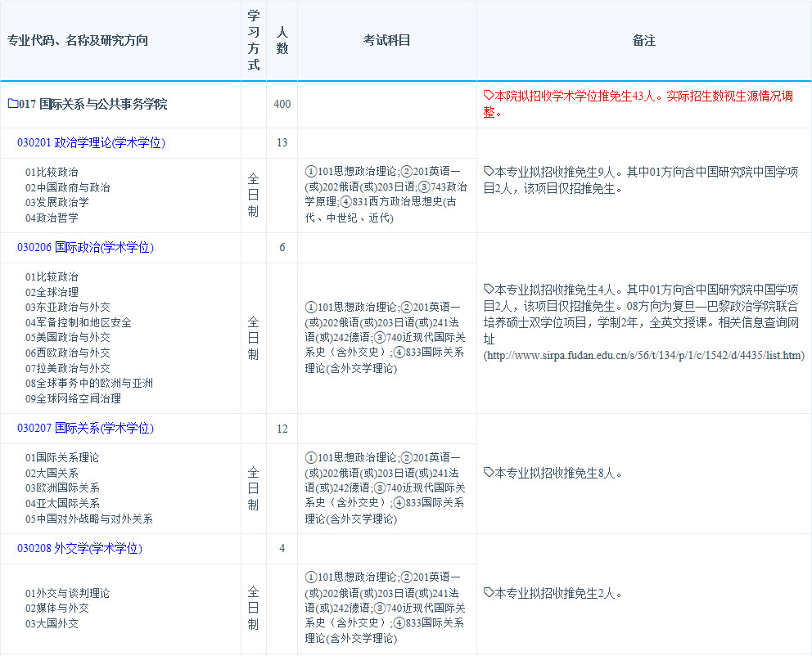
Task: Click the folder icon beside 017 国际关系与公共事务学院
Action: [12, 104]
